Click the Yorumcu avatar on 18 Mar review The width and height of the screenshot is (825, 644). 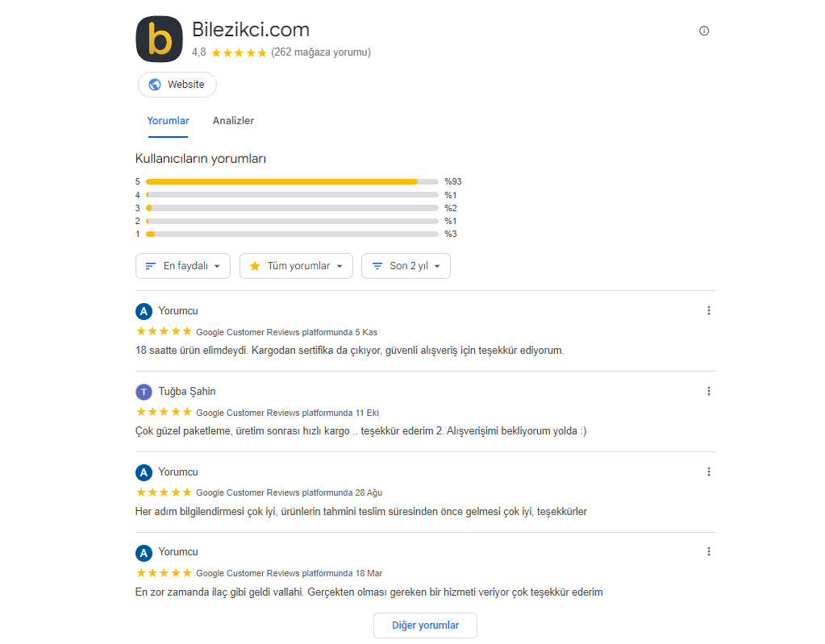(144, 553)
